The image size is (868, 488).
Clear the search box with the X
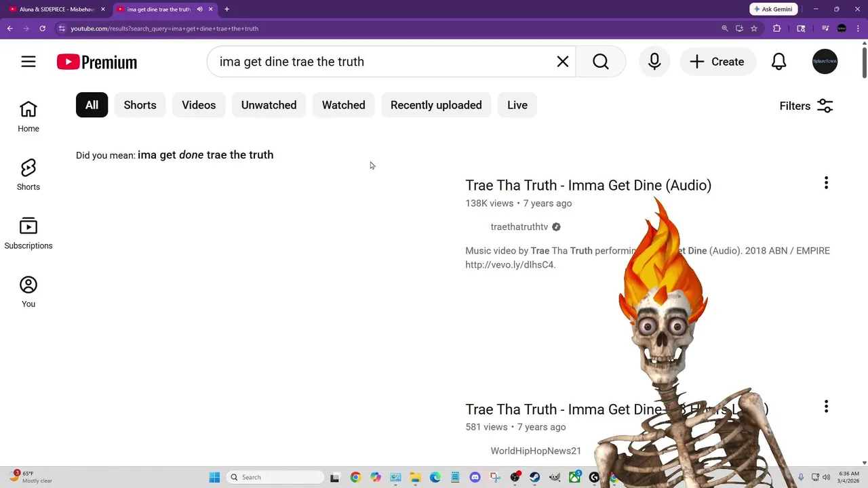click(x=563, y=62)
